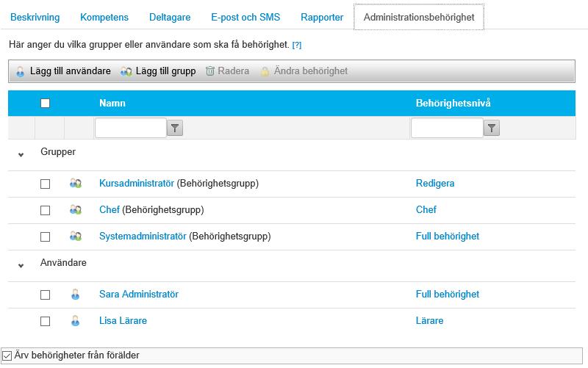Collapse the Användare section chevron
Screen dimensions: 588x368
point(21,266)
